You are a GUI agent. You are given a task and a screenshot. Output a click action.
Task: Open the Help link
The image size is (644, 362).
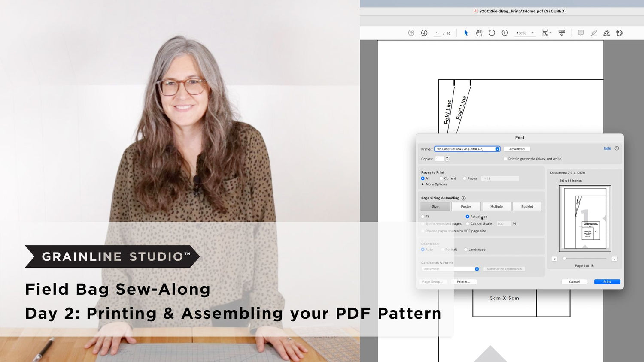point(607,148)
